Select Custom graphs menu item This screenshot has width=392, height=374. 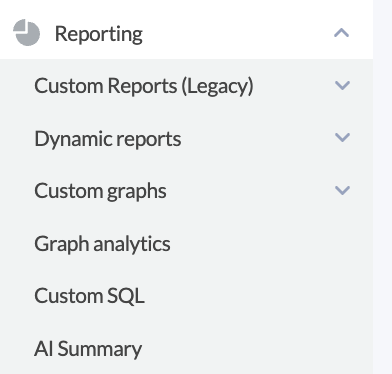click(x=100, y=191)
